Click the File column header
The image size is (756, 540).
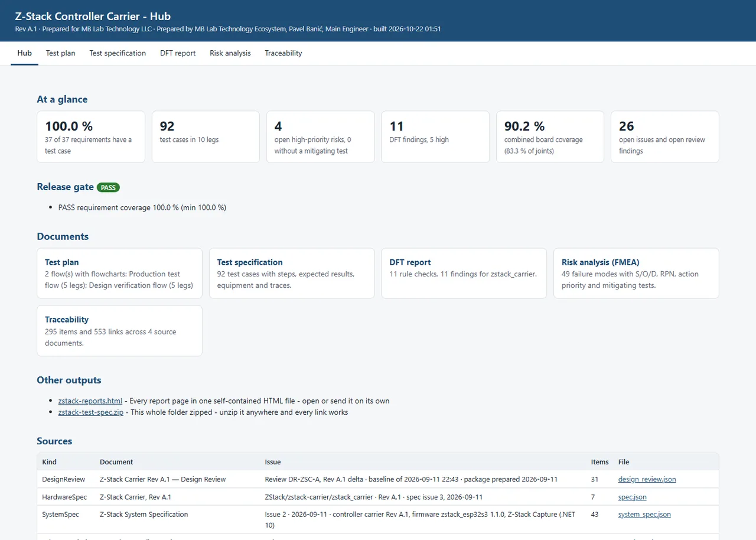(624, 462)
